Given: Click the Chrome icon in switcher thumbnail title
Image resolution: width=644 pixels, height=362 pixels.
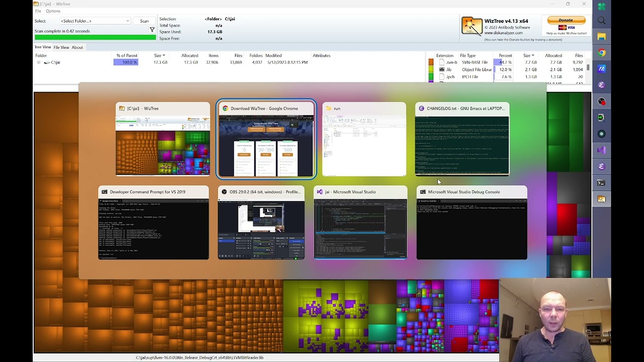Looking at the screenshot, I should click(x=225, y=108).
